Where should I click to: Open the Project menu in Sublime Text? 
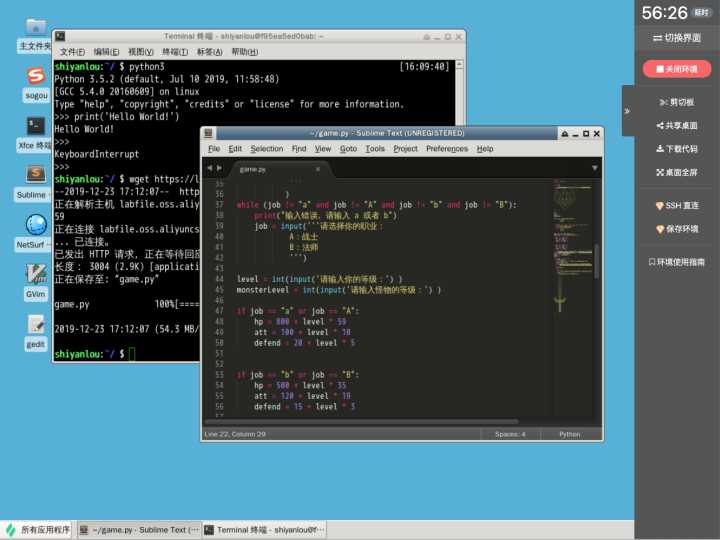(x=405, y=149)
